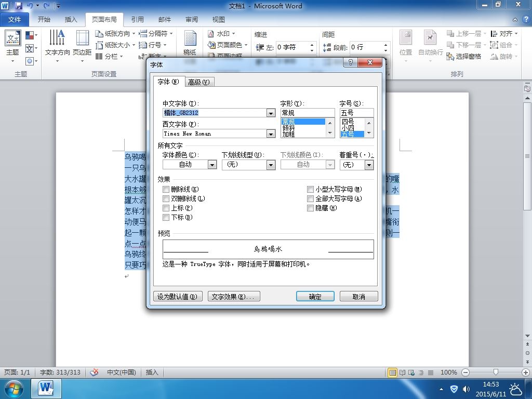Open Page Color (页面颜色) menu
532x399 pixels.
(228, 45)
